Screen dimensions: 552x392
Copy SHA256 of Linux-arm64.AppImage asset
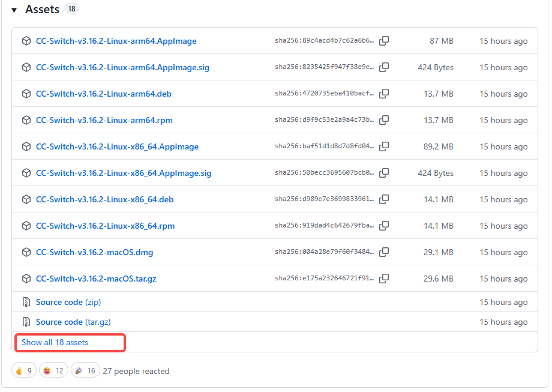(x=384, y=41)
